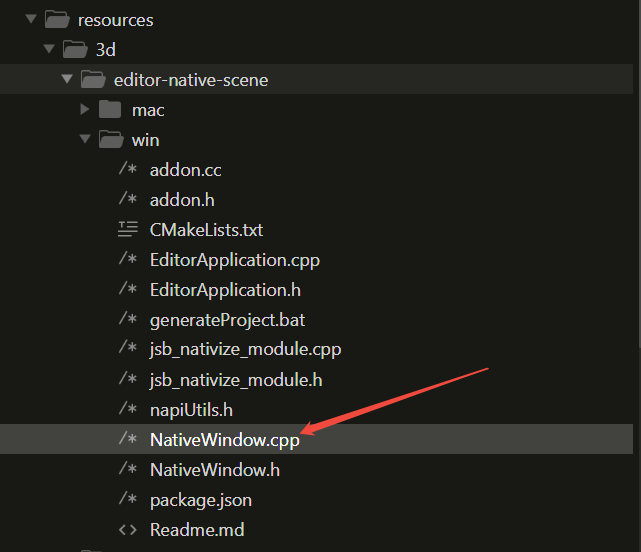Click the win folder icon
Image resolution: width=641 pixels, height=552 pixels.
[x=111, y=140]
